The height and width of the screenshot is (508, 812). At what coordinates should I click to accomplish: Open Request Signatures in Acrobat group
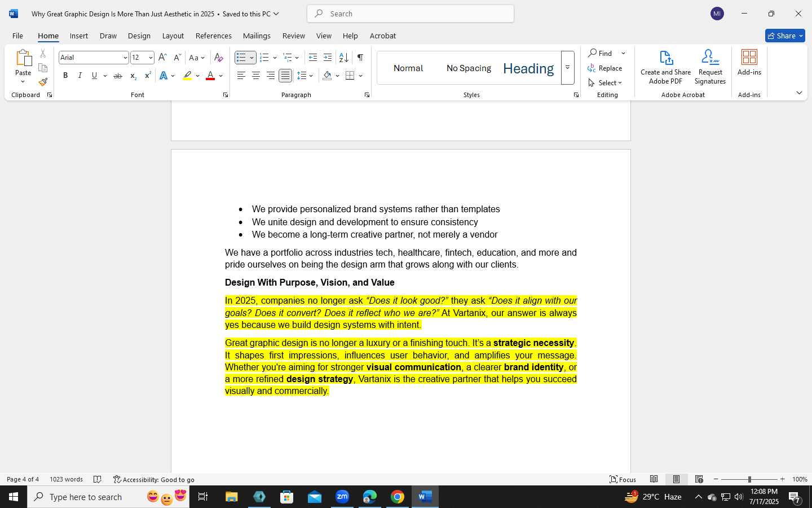tap(710, 67)
